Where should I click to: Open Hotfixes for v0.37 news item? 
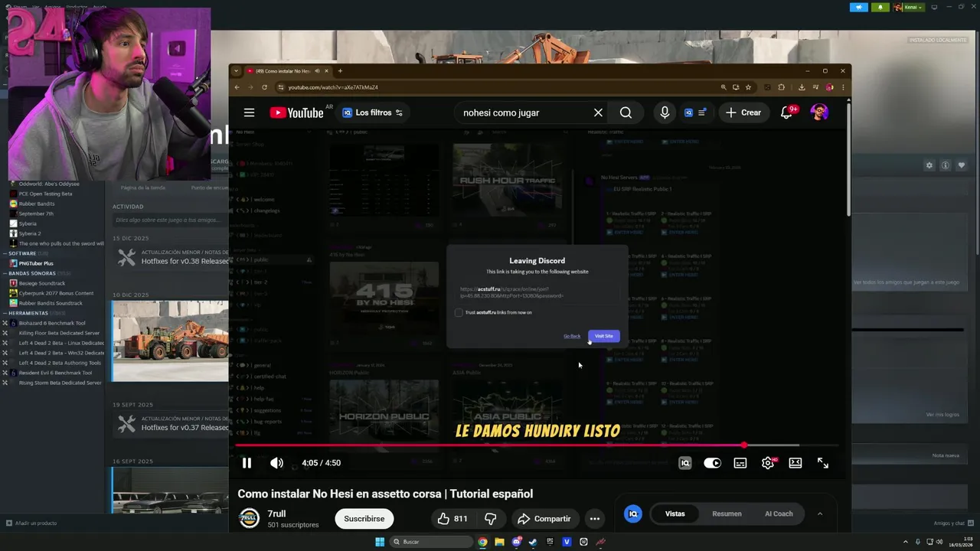[185, 428]
